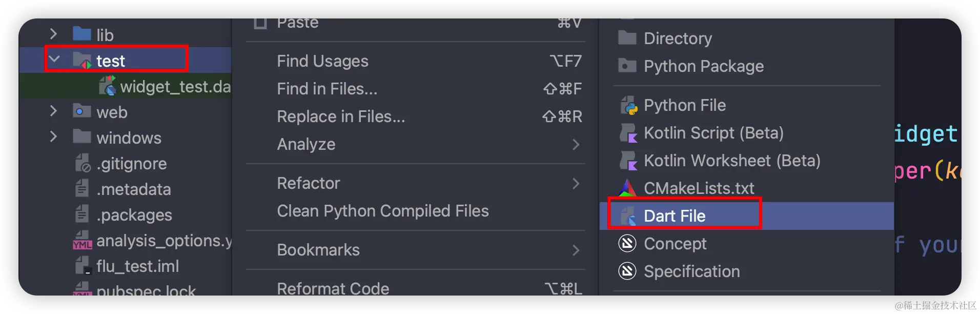This screenshot has width=980, height=314.
Task: Click the Python File icon
Action: pyautogui.click(x=628, y=106)
